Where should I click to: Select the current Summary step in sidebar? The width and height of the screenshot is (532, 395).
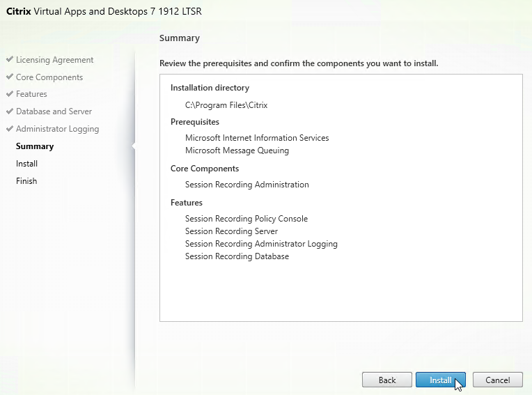(x=35, y=146)
